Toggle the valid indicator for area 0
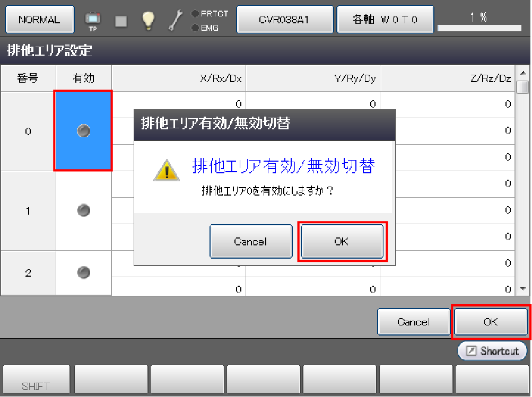 click(83, 130)
